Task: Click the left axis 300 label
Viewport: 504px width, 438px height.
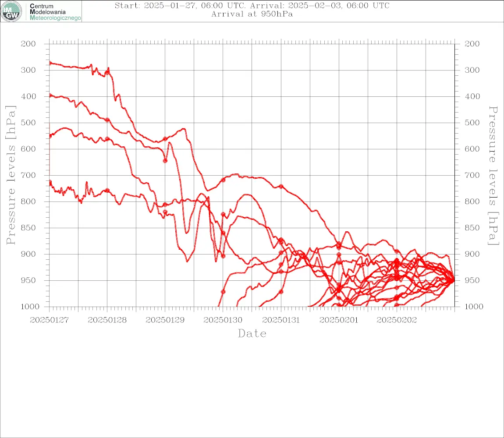Action: click(28, 70)
